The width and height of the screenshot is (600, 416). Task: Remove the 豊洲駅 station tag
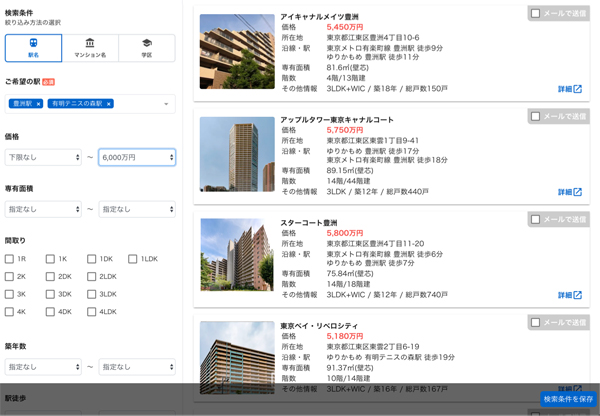(x=38, y=104)
